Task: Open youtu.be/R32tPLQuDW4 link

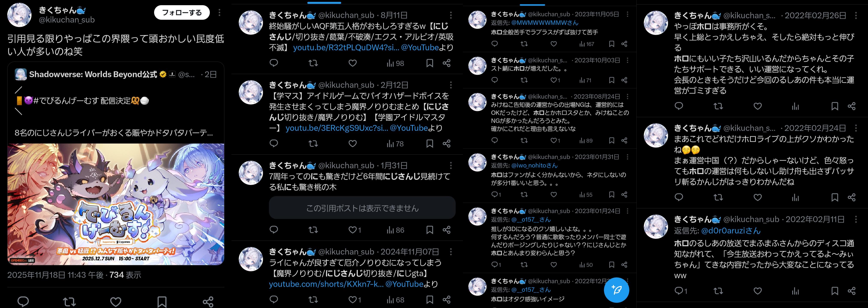Action: point(346,48)
